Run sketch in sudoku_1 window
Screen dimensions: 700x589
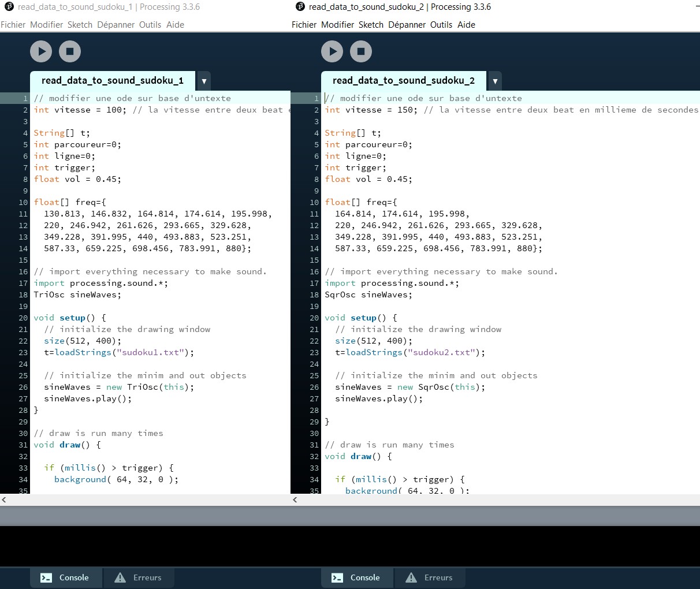(41, 51)
